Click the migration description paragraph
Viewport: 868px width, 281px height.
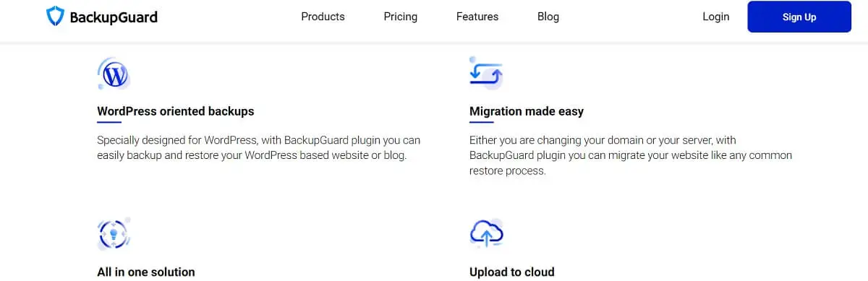pos(631,155)
